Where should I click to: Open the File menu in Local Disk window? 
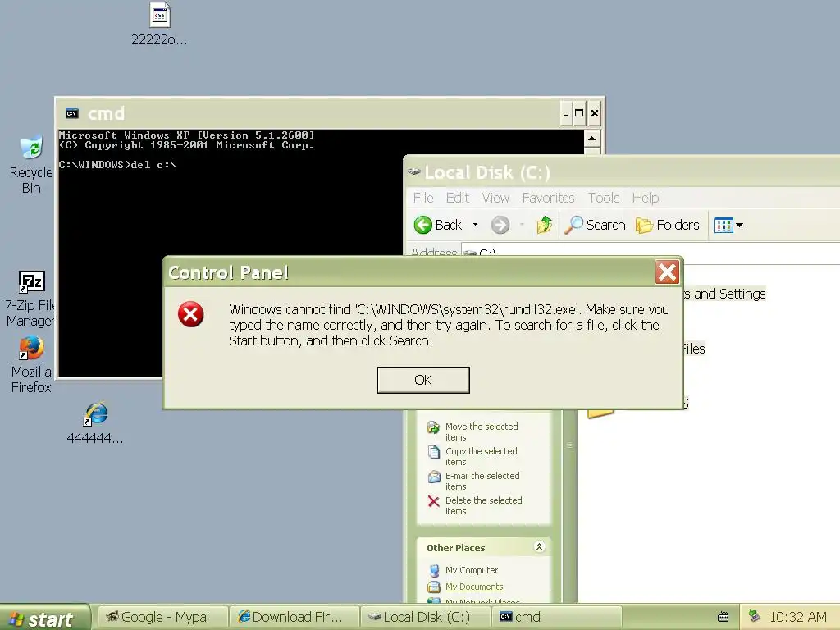(423, 198)
